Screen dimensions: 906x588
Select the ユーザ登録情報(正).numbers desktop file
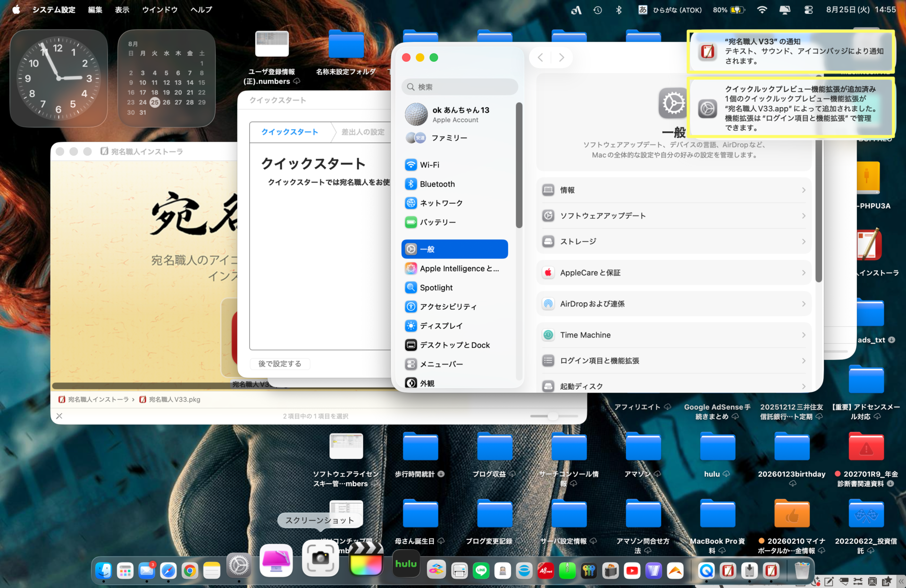(x=271, y=58)
